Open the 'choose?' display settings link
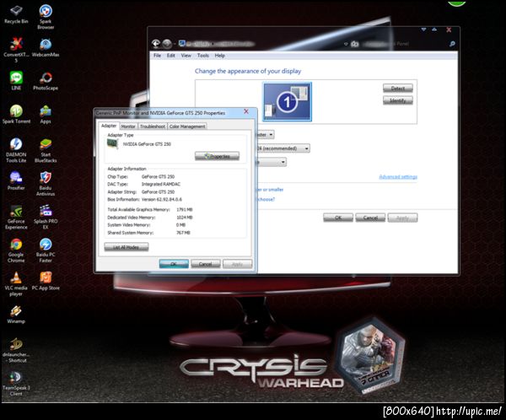The height and width of the screenshot is (420, 506). point(266,200)
